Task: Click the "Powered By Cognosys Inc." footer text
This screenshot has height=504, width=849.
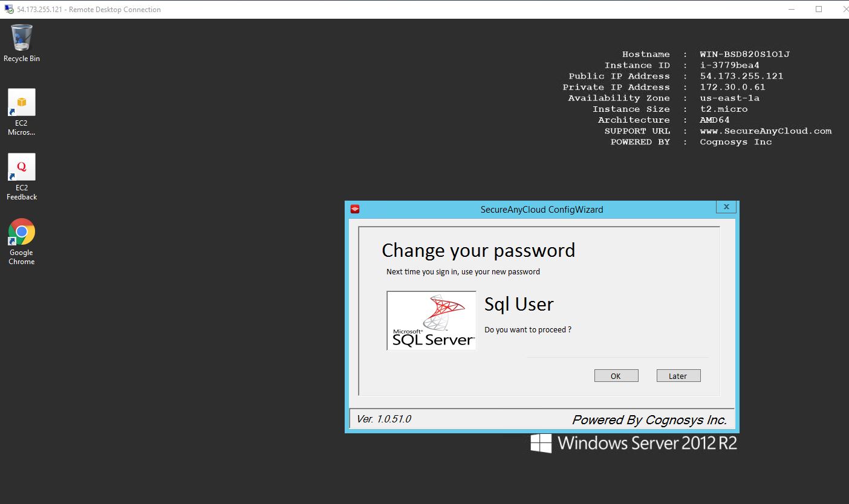Action: coord(649,419)
